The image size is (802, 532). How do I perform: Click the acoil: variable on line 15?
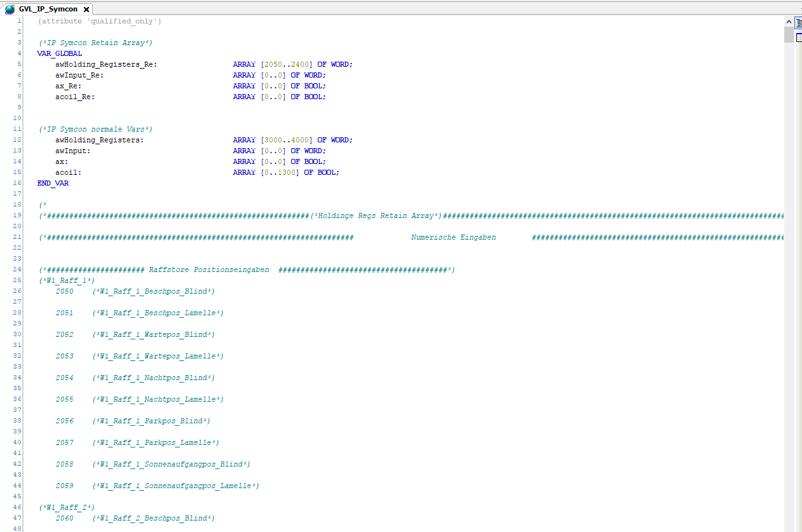69,173
